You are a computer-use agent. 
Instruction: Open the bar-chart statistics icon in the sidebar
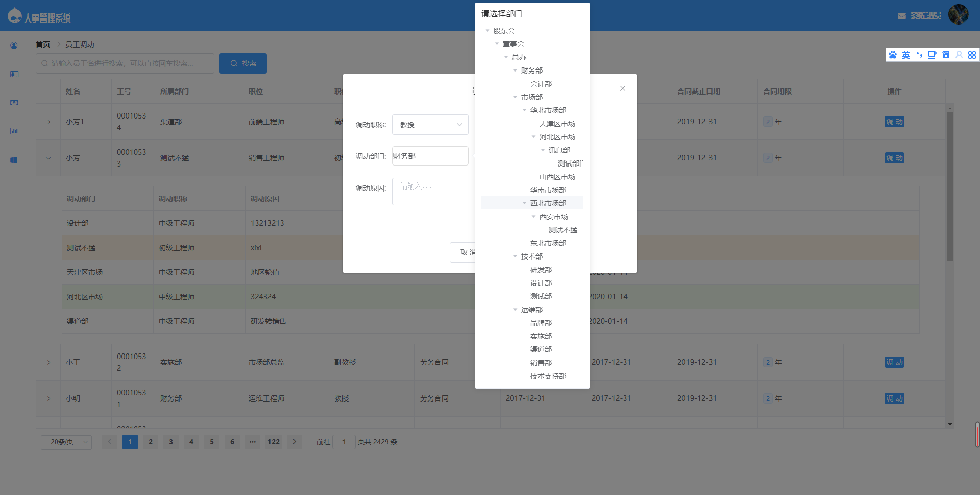14,131
